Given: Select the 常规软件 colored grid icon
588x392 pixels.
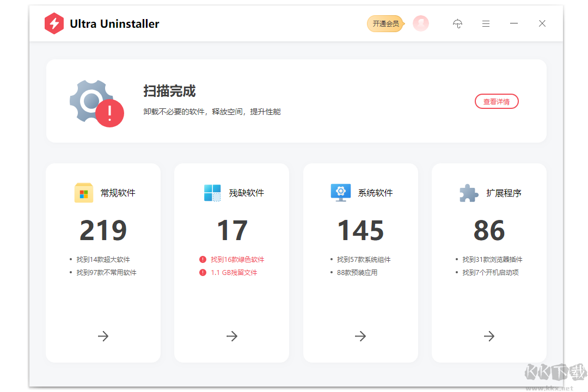Looking at the screenshot, I should [x=83, y=193].
